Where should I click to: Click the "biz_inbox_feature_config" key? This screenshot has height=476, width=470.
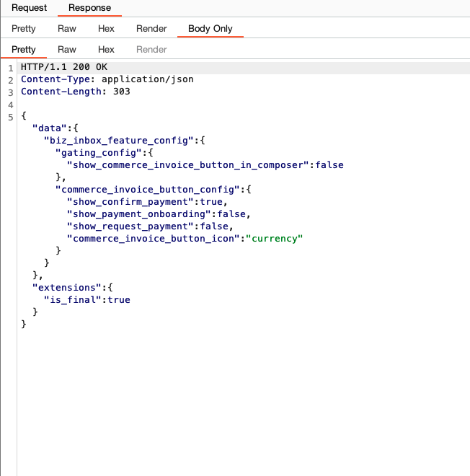coord(119,141)
